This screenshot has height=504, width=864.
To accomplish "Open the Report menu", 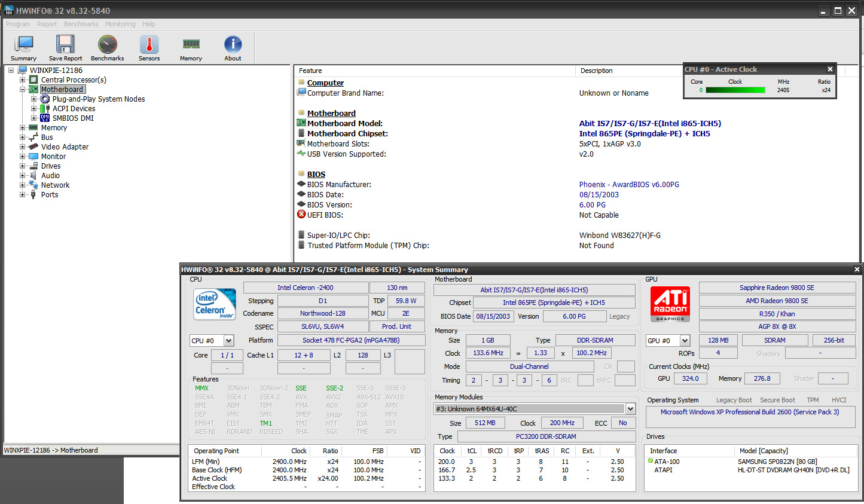I will tap(47, 24).
